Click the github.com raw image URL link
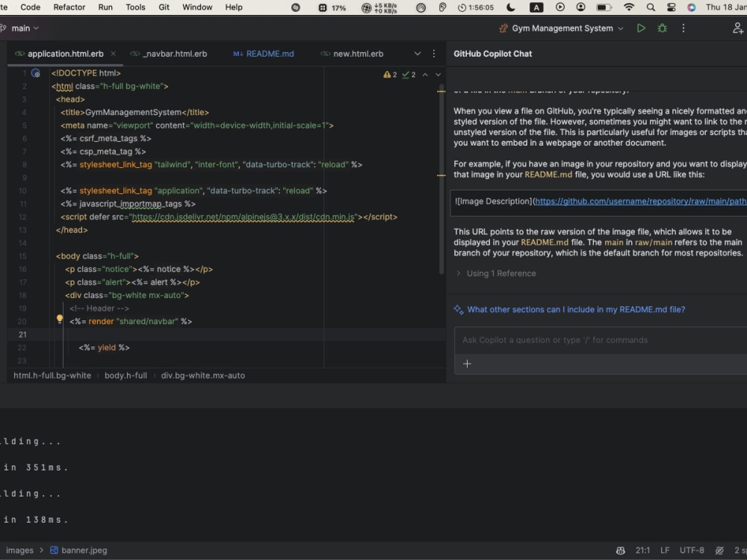This screenshot has height=560, width=747. coord(640,202)
